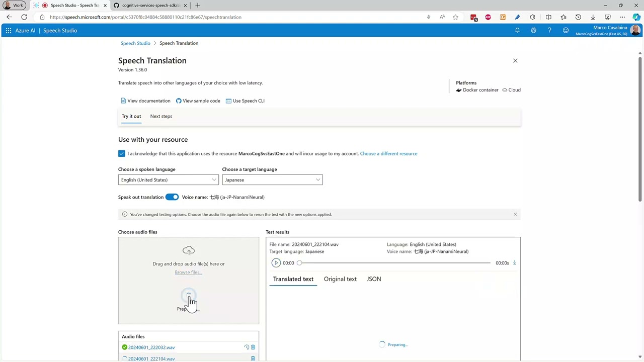Open the target language dropdown
Viewport: 644px width, 362px height.
pyautogui.click(x=272, y=180)
